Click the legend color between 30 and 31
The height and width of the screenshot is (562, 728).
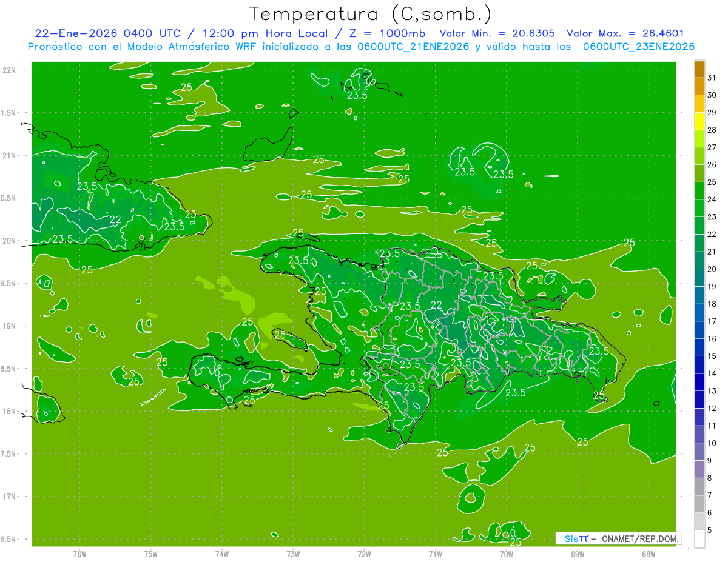699,87
